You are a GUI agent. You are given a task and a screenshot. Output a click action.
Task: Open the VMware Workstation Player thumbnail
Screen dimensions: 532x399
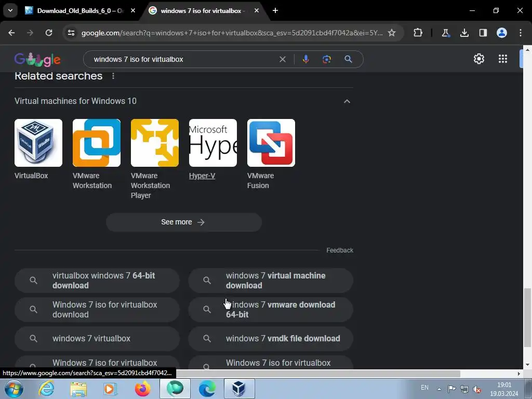pos(155,143)
